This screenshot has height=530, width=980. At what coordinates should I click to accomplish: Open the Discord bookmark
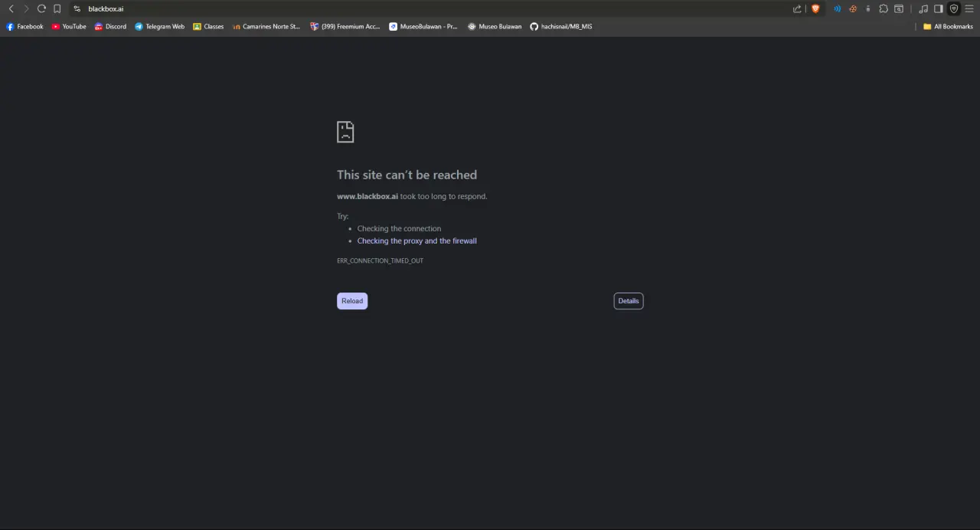pyautogui.click(x=110, y=26)
